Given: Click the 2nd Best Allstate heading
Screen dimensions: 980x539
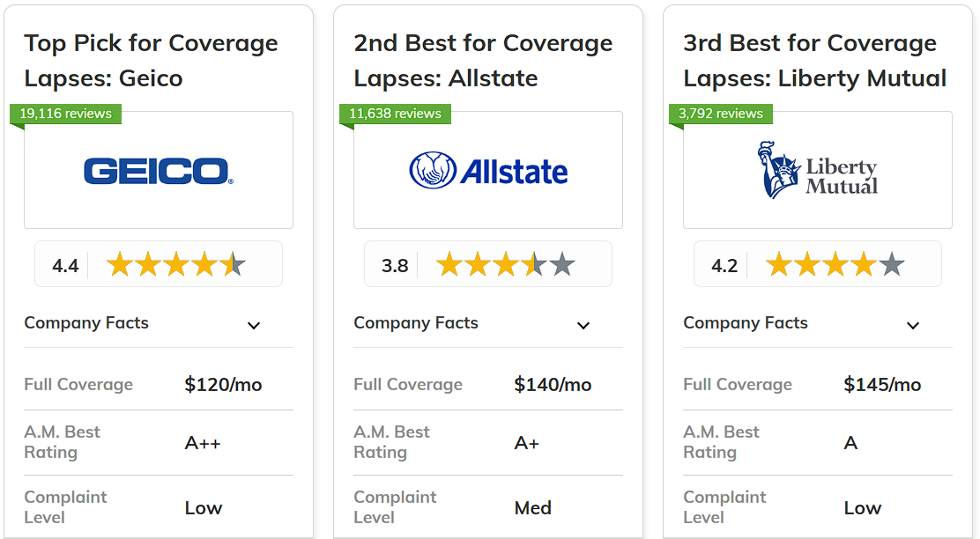Looking at the screenshot, I should (483, 61).
